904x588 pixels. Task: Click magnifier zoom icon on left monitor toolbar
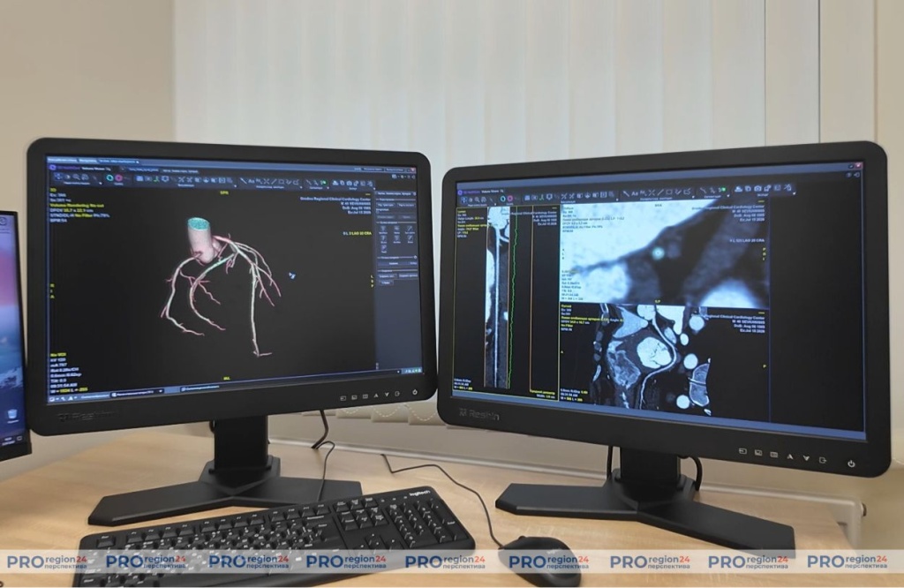coord(76,177)
